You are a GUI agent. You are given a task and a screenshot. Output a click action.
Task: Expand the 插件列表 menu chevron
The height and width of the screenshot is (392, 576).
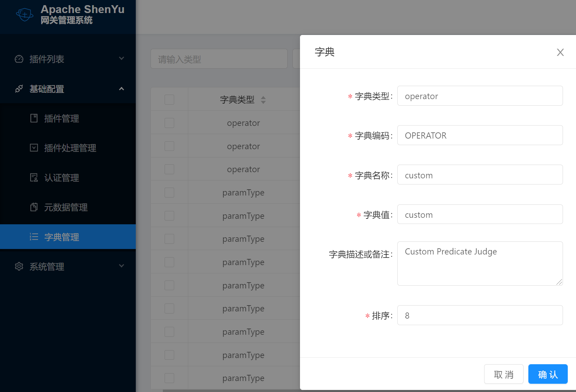click(121, 59)
